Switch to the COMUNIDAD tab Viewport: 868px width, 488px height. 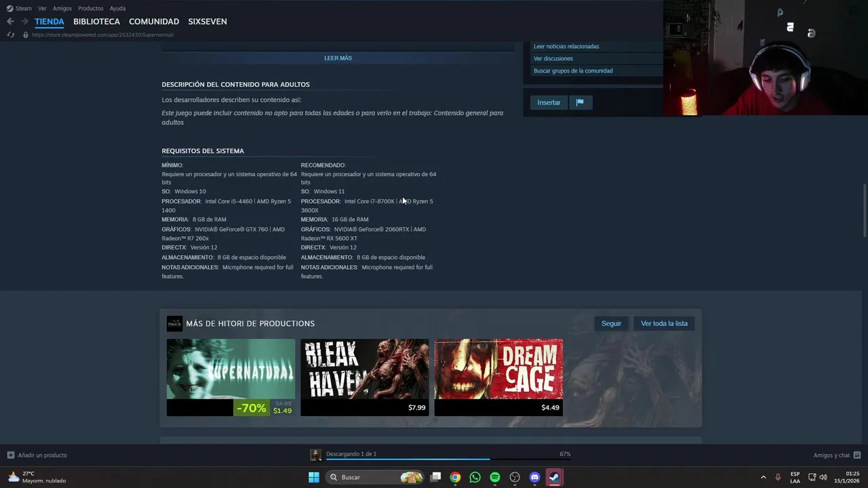click(x=154, y=22)
